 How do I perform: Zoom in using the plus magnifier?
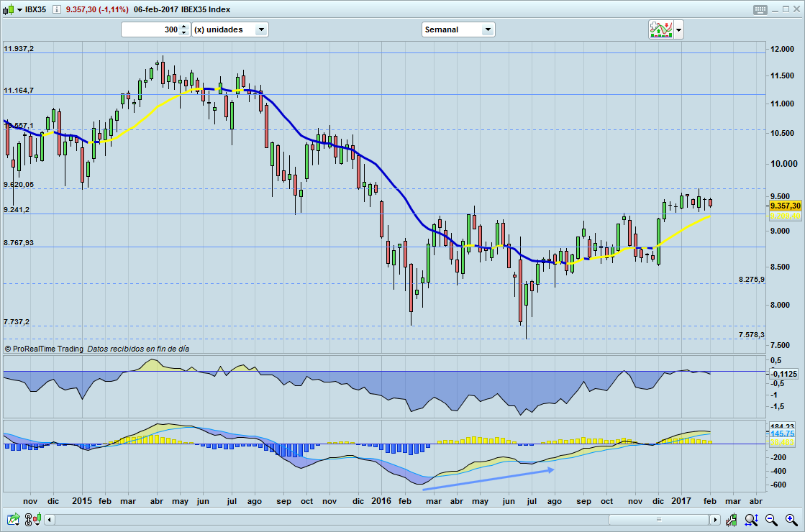coord(791,519)
